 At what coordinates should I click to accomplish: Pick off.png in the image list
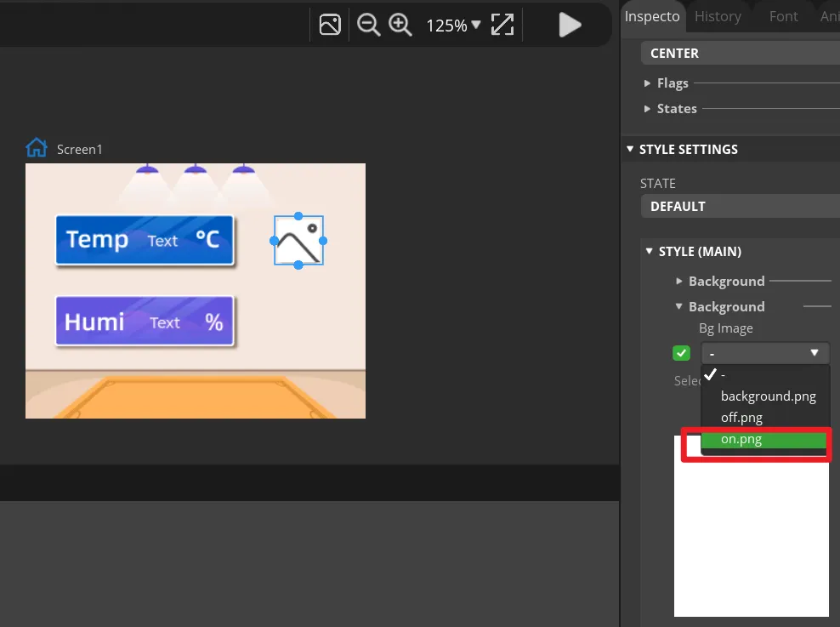(x=741, y=418)
